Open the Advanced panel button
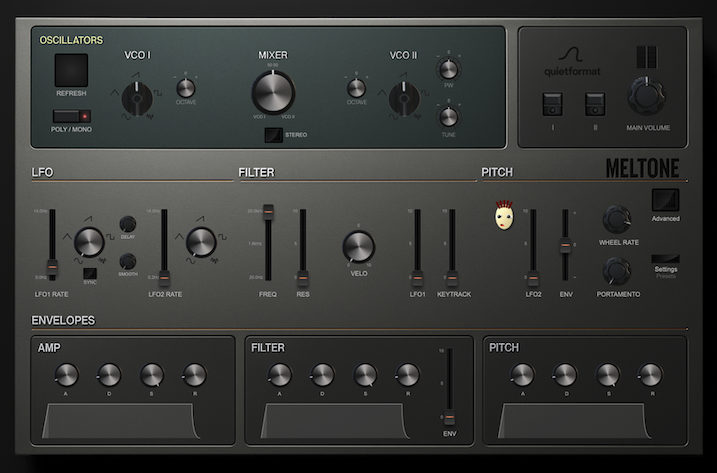The height and width of the screenshot is (473, 717). tap(665, 200)
